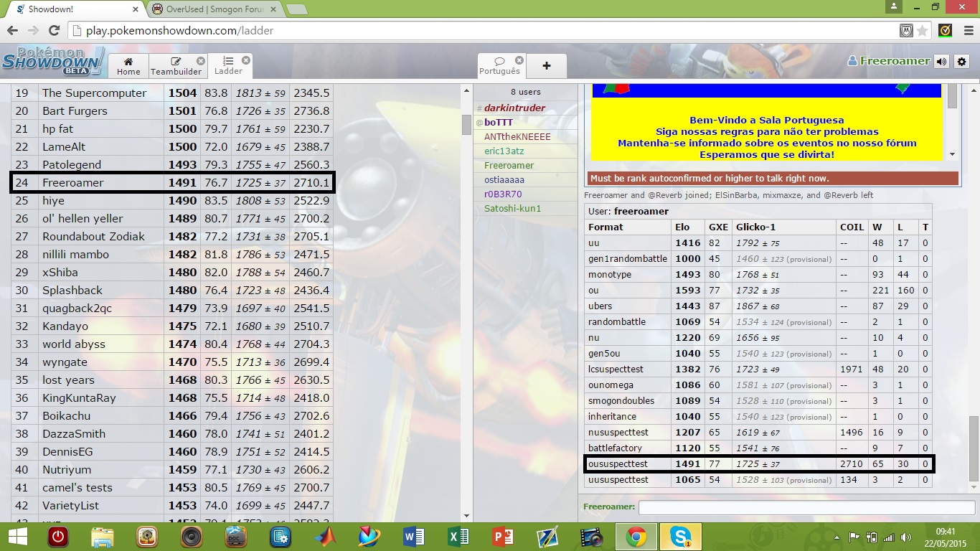Image resolution: width=980 pixels, height=551 pixels.
Task: Open the system tray volume control
Action: click(905, 537)
